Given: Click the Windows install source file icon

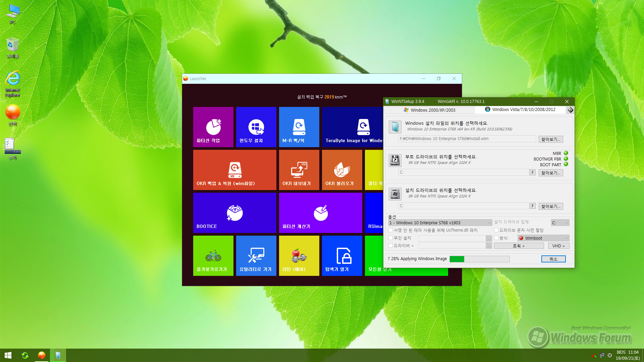Looking at the screenshot, I should click(x=395, y=127).
